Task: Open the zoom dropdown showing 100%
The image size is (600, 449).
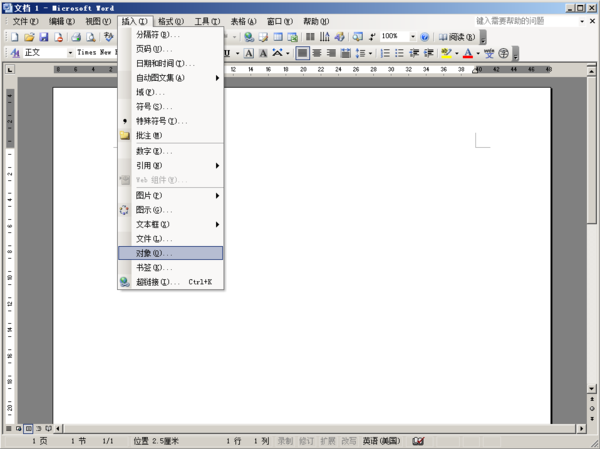Action: click(x=413, y=37)
